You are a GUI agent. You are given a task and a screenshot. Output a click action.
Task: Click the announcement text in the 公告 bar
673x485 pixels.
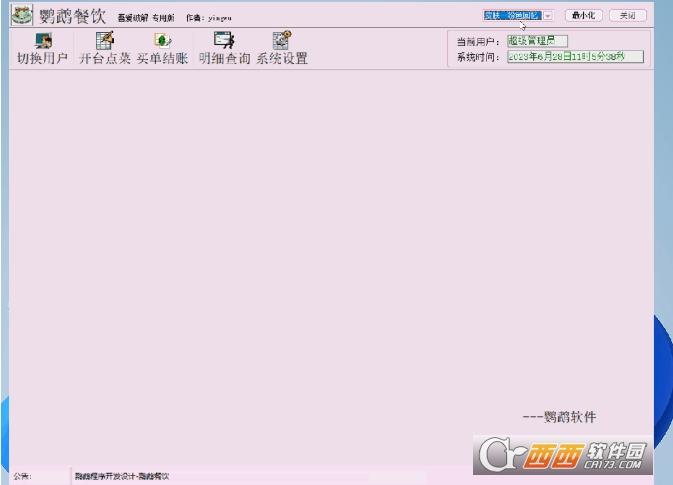(122, 476)
